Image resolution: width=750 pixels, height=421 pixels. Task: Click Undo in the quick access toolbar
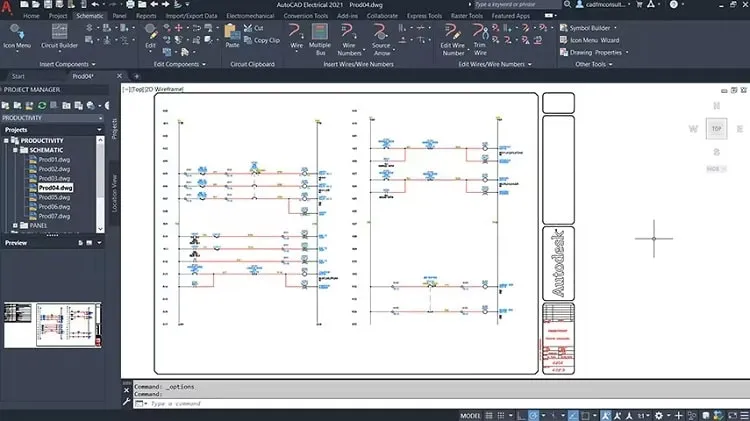95,4
